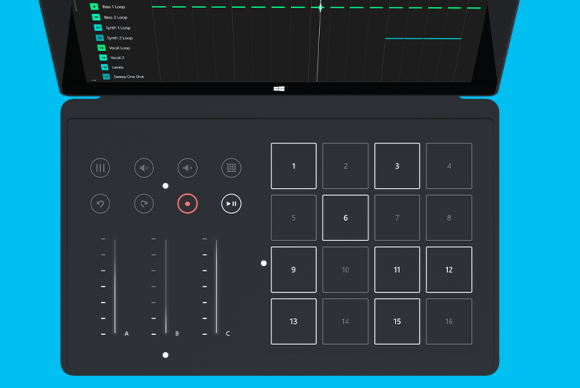Select the number 12 badge beside Synth 2 Loop
The width and height of the screenshot is (580, 388).
coord(100,38)
